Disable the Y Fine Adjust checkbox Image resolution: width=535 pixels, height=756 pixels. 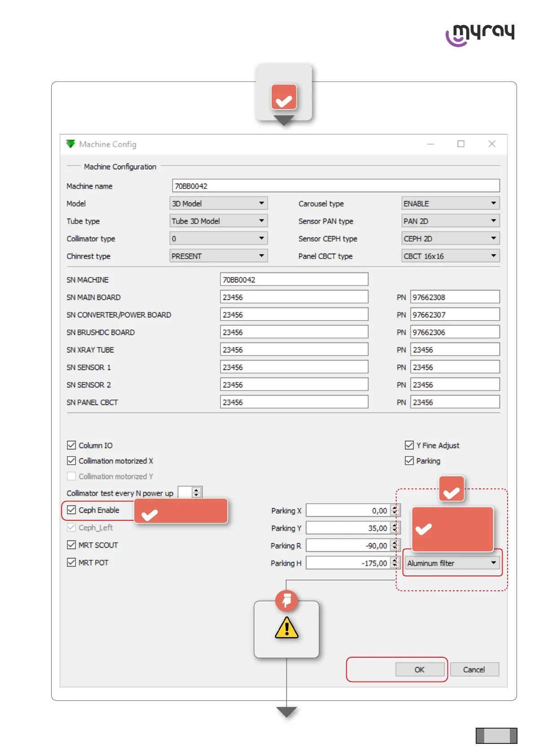[x=409, y=445]
